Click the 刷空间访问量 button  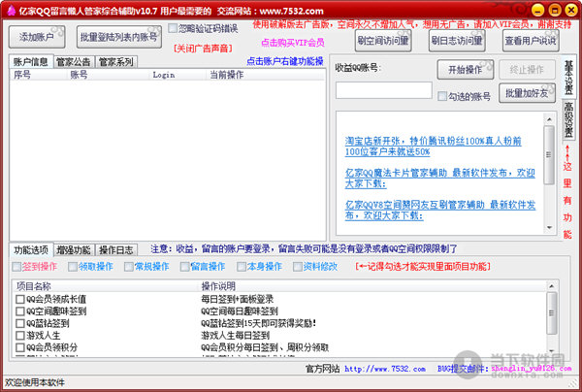tap(382, 41)
